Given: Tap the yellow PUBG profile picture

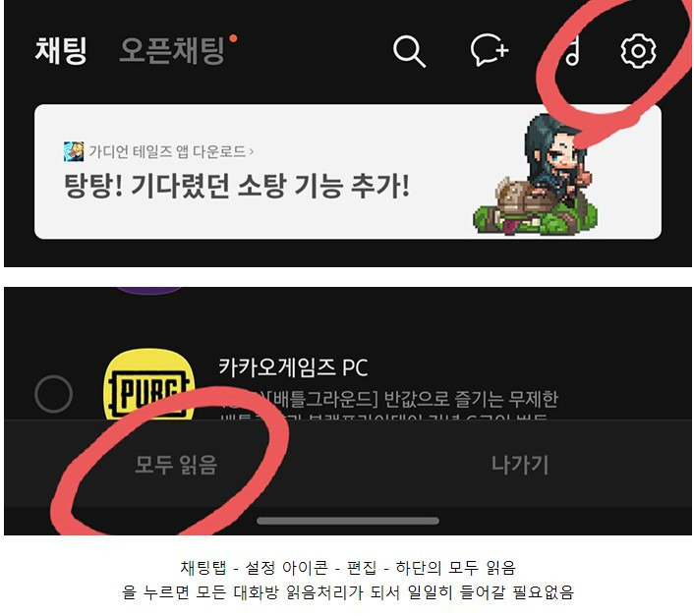Looking at the screenshot, I should coord(148,384).
